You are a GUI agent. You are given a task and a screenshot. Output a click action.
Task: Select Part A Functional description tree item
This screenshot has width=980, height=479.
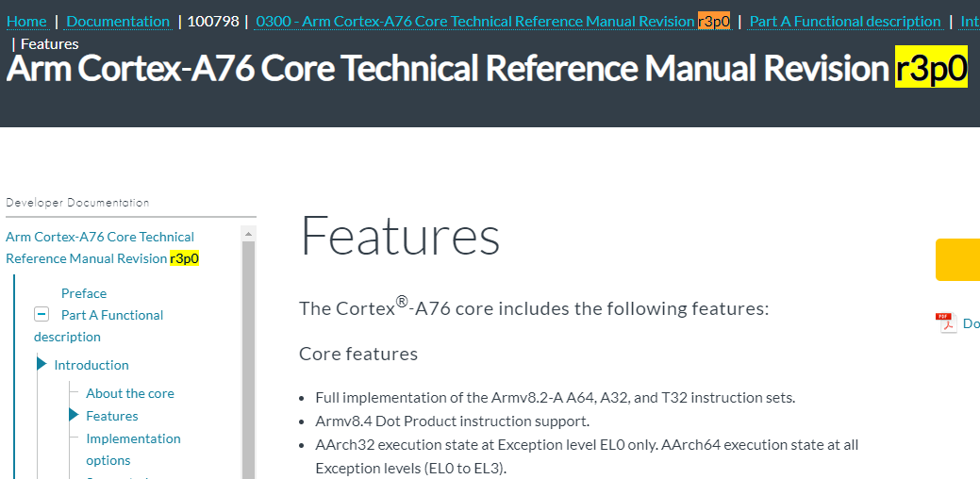[98, 325]
